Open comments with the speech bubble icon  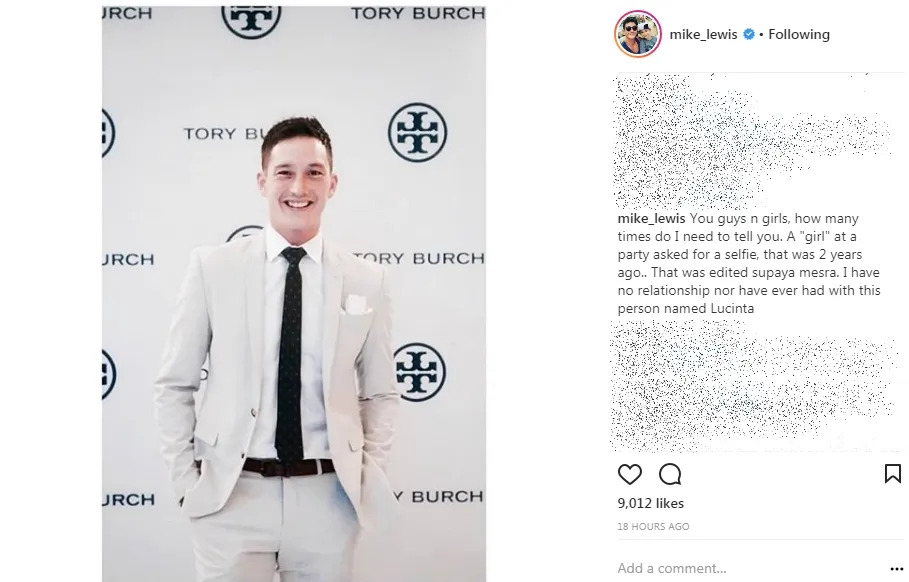click(670, 474)
